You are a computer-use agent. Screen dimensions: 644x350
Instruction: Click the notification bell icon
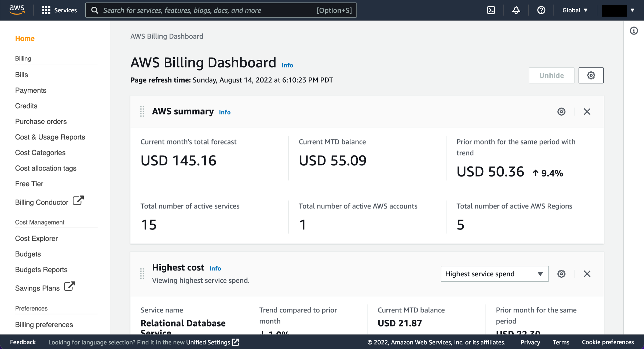516,10
